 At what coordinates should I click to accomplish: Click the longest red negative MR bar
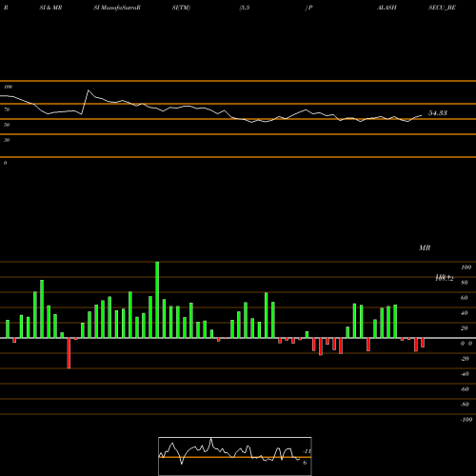[69, 353]
